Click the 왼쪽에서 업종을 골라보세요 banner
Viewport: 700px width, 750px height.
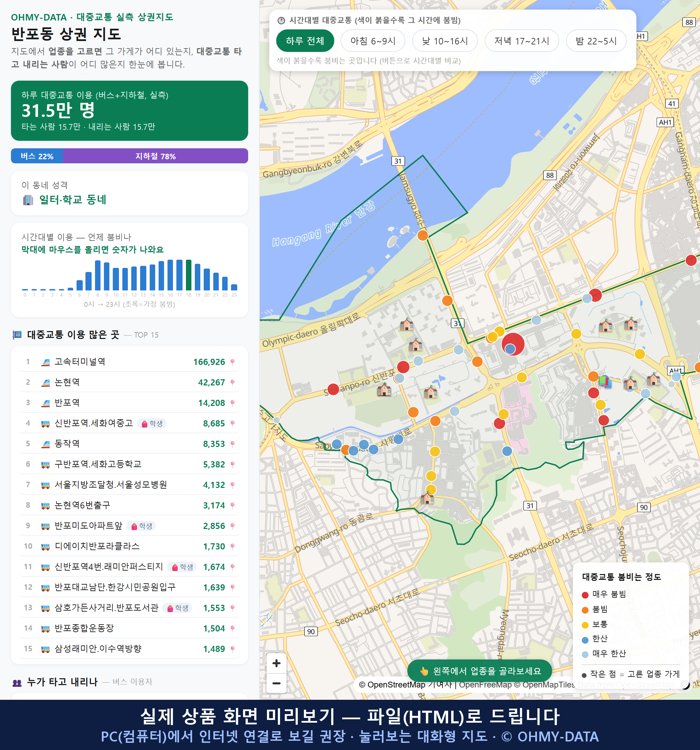[480, 671]
